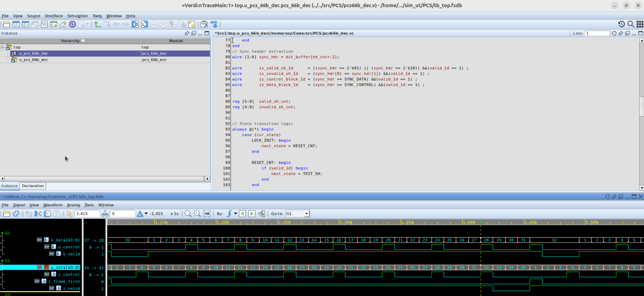Collapse the top hierarchy node
Viewport: 644px width, 296px height.
[2, 47]
